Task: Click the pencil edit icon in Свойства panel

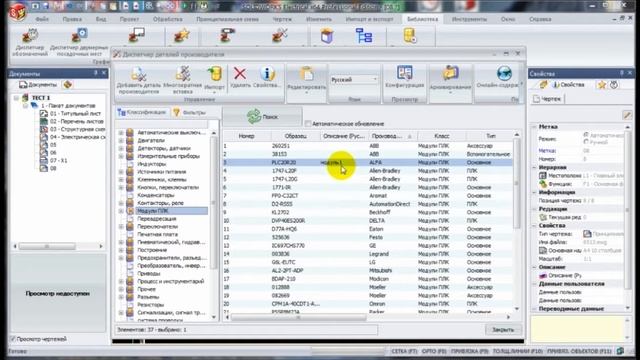Action: [627, 115]
